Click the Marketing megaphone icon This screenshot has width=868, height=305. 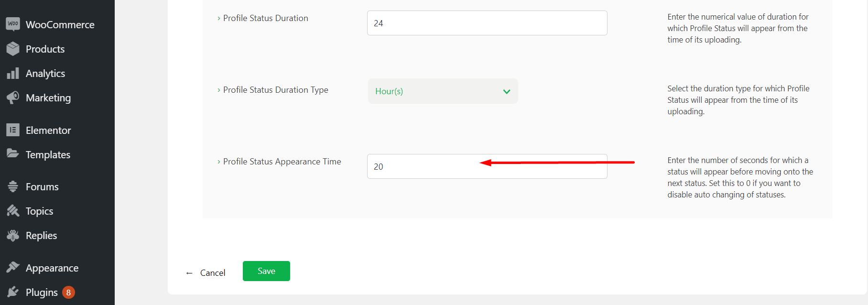(x=13, y=98)
